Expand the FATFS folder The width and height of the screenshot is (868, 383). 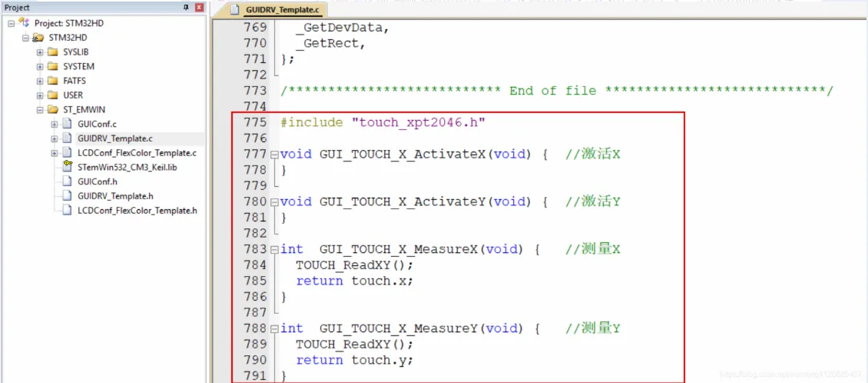[40, 81]
